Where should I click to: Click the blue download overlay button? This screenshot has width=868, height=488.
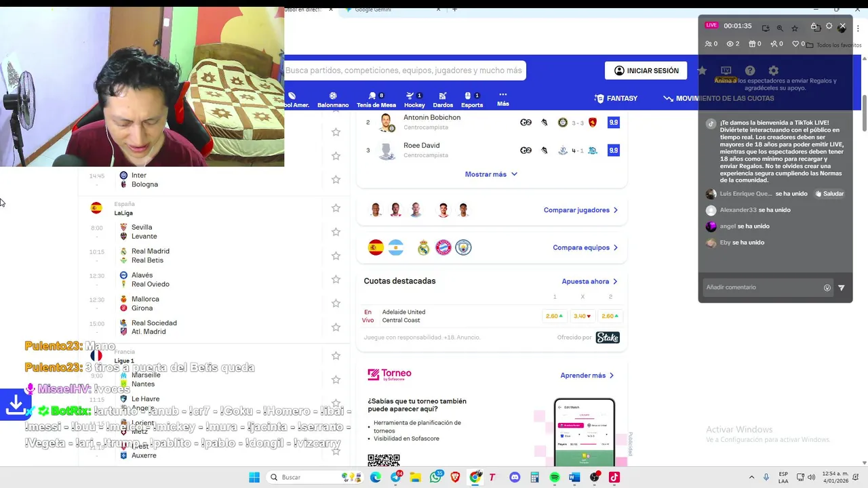(15, 405)
